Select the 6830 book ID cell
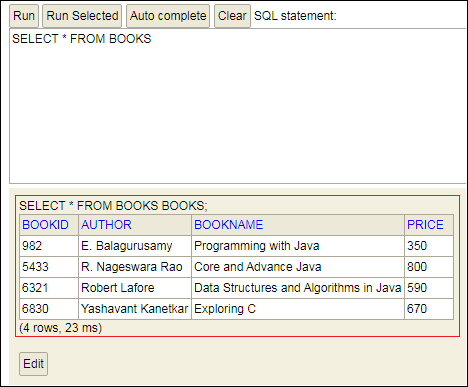Image resolution: width=468 pixels, height=387 pixels. point(49,309)
